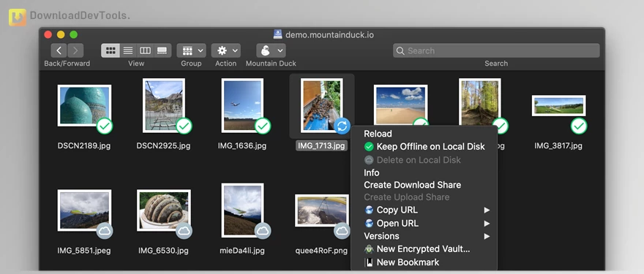The width and height of the screenshot is (644, 274).
Task: Choose Keep Offline on Local Disk
Action: coord(424,146)
